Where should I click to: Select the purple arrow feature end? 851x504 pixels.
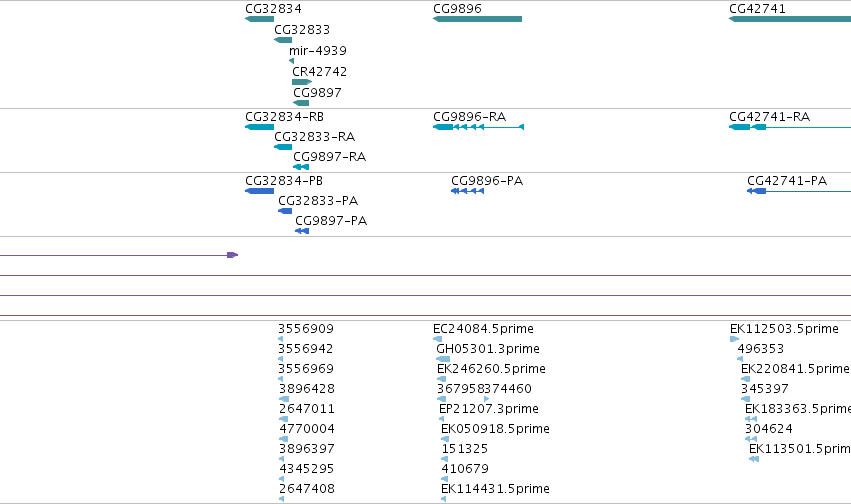(232, 255)
